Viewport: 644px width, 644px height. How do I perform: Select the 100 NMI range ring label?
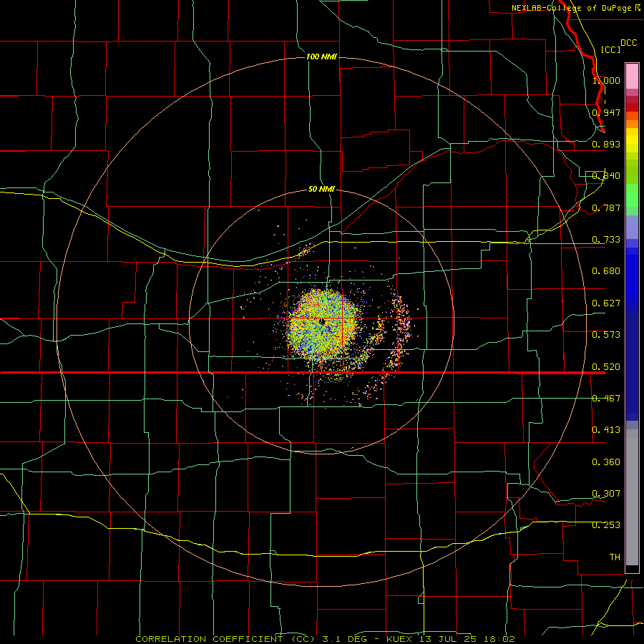[x=321, y=57]
